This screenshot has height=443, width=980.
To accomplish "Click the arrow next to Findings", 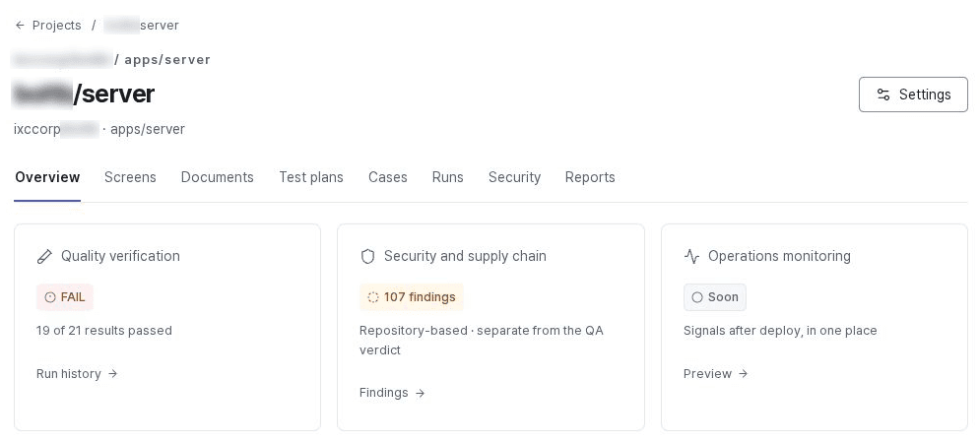I will pyautogui.click(x=420, y=393).
